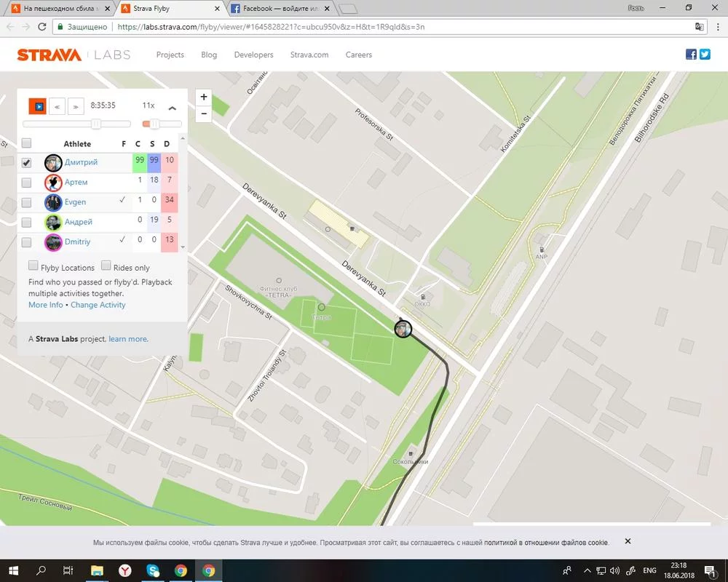Image resolution: width=728 pixels, height=582 pixels.
Task: Click the Strava Labs logo
Action: [x=74, y=55]
